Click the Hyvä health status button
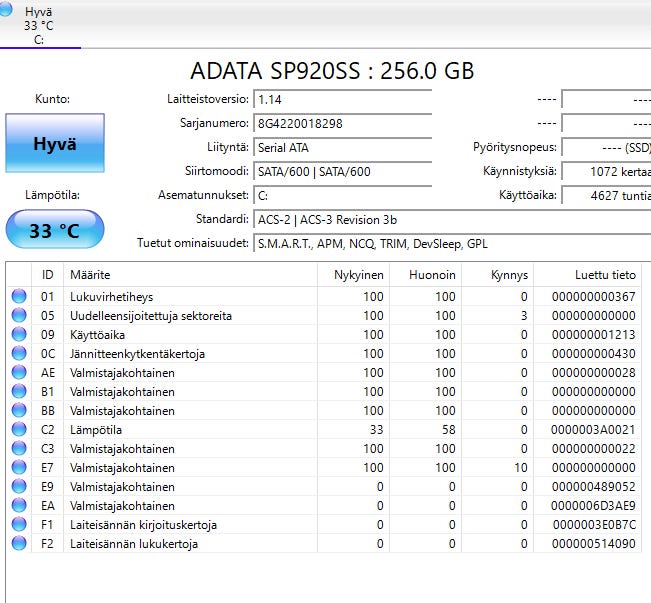 coord(54,144)
